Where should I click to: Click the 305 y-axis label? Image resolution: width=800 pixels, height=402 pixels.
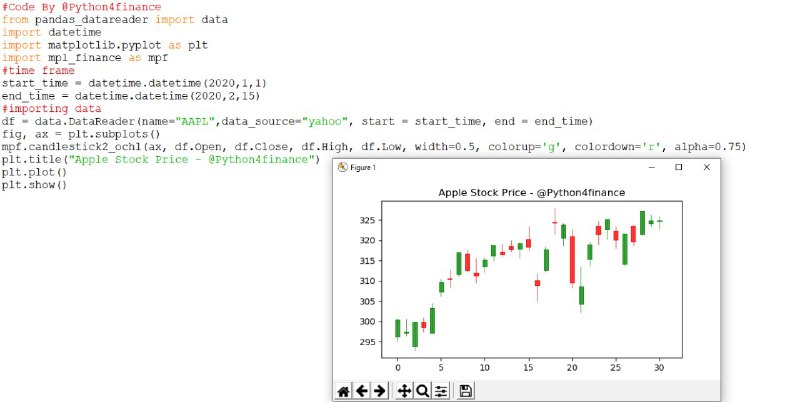(367, 302)
